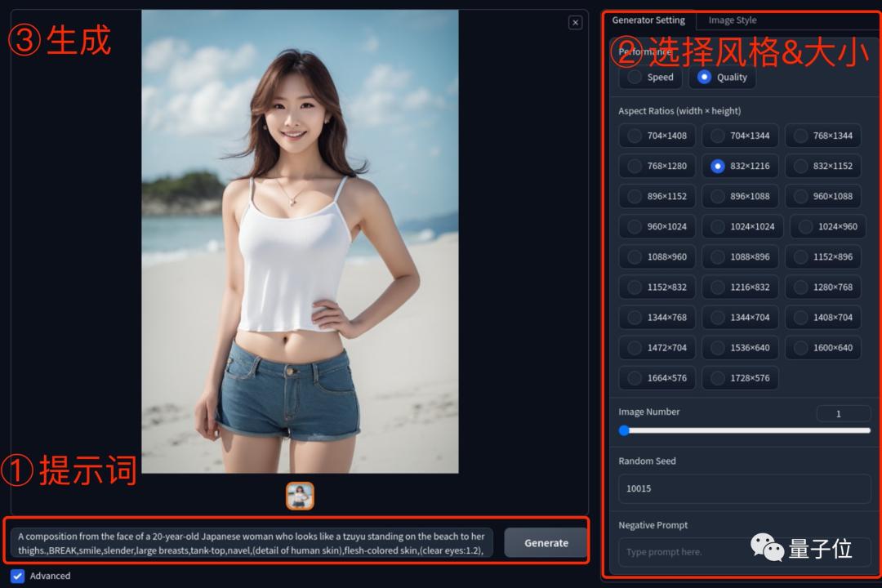Image resolution: width=882 pixels, height=588 pixels.
Task: Click the large generated beach image
Action: (x=300, y=242)
